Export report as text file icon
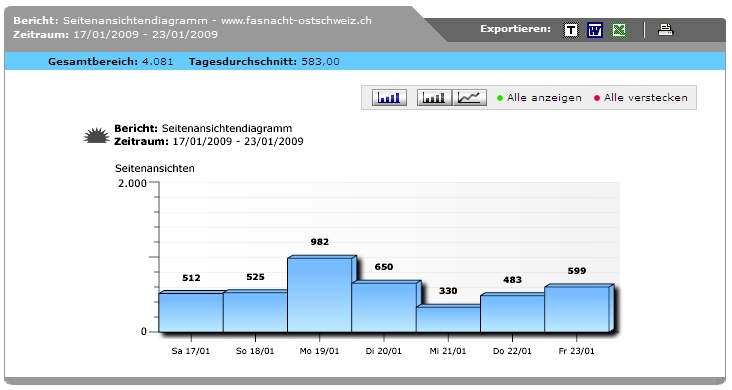 (570, 30)
